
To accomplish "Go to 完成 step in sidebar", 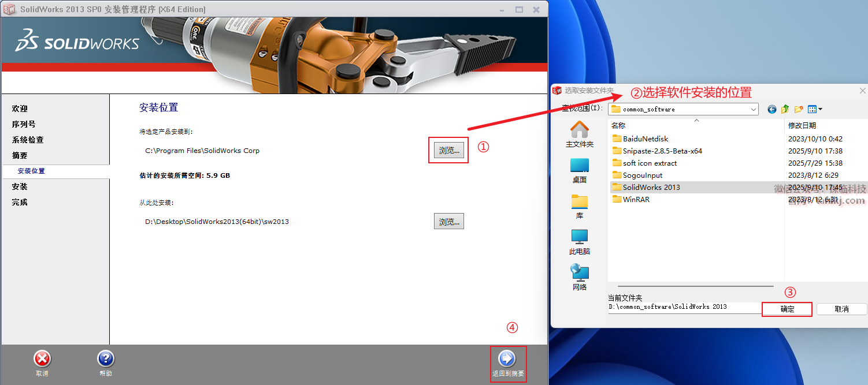I will click(x=20, y=202).
